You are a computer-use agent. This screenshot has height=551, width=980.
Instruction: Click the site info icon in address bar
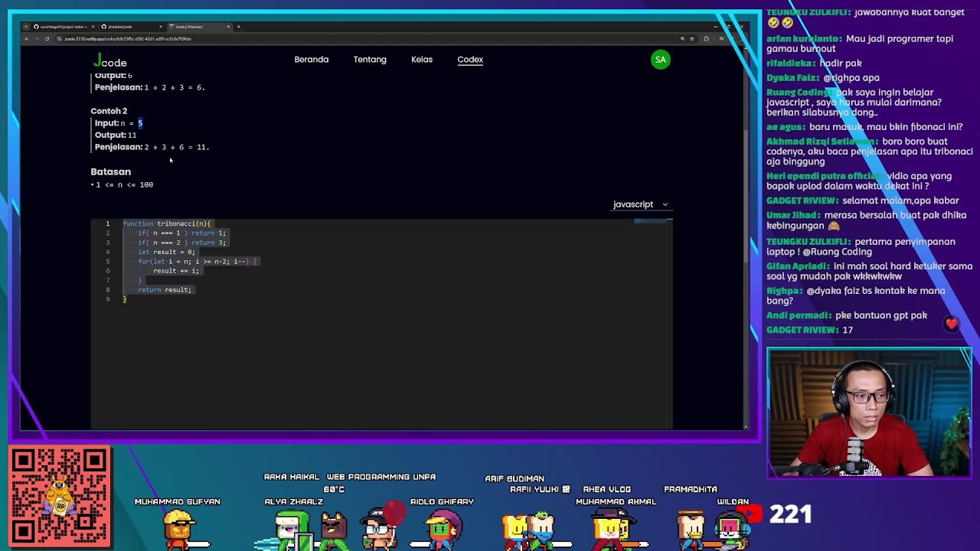[x=59, y=38]
